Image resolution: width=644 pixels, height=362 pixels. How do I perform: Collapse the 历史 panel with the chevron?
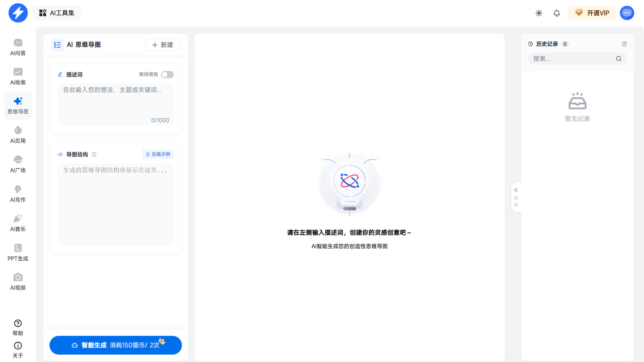pos(516,190)
